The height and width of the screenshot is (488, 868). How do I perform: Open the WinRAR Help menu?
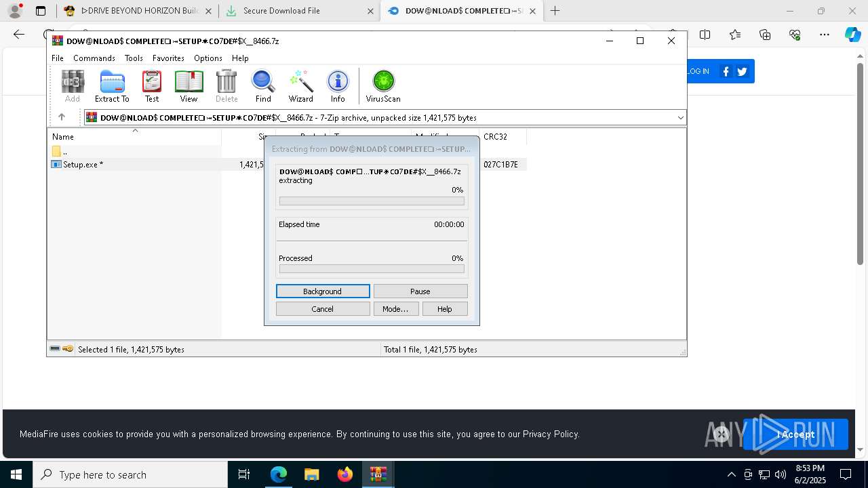240,58
